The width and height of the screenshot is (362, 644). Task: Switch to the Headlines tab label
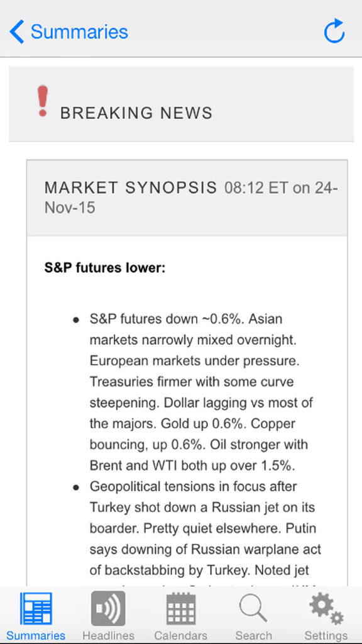[108, 635]
